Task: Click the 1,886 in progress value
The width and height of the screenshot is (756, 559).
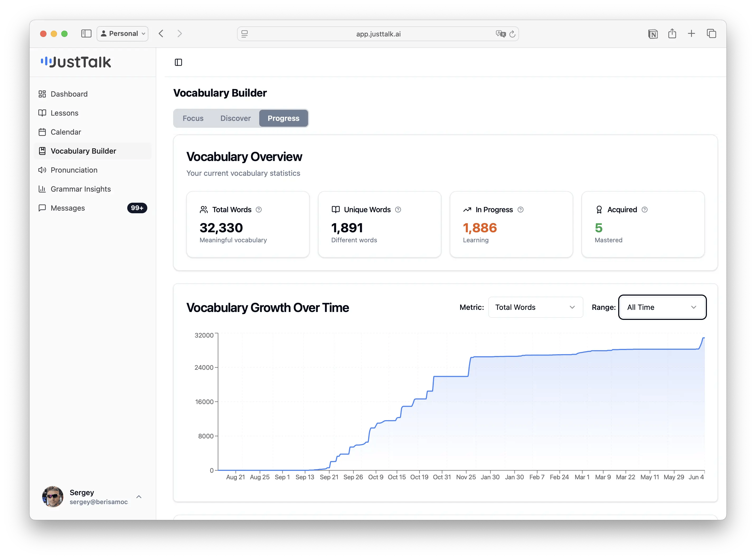Action: pos(480,228)
